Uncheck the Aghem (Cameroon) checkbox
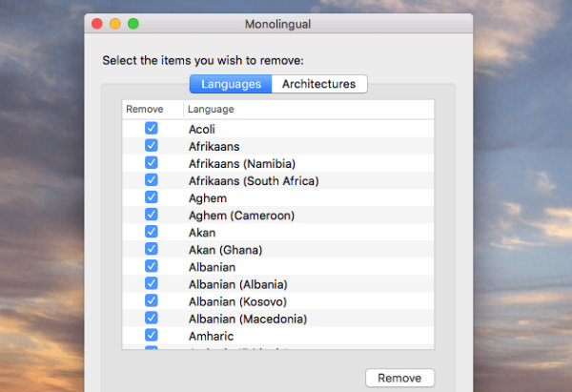Image resolution: width=572 pixels, height=392 pixels. (x=151, y=215)
